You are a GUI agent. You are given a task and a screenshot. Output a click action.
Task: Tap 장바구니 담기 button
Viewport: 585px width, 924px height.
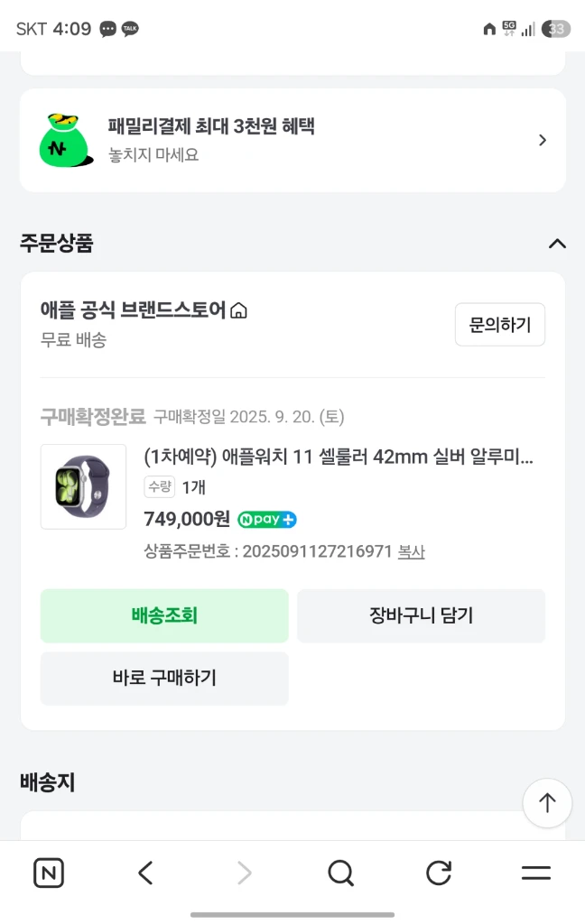click(421, 615)
